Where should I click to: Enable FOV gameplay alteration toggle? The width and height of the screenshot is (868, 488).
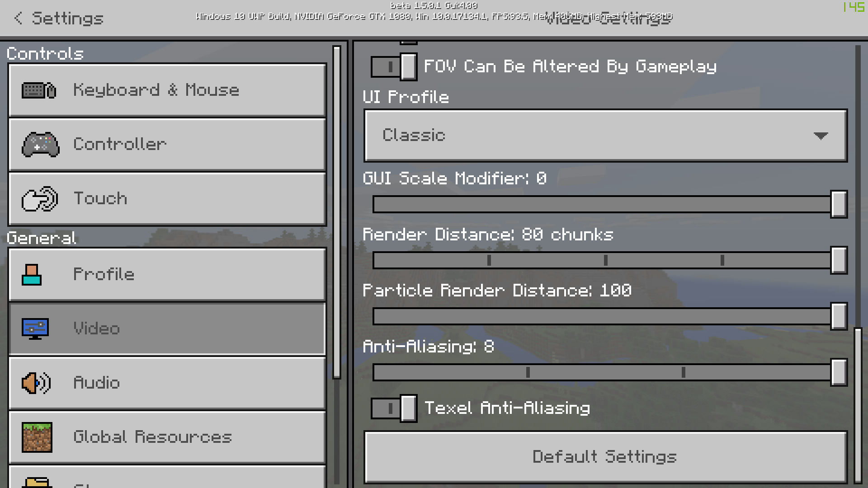coord(394,66)
